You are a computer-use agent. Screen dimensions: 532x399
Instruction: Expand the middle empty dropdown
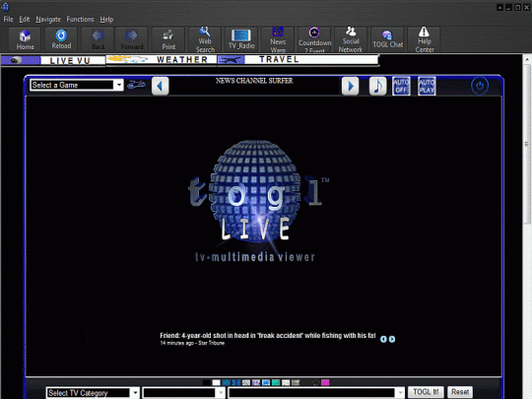pyautogui.click(x=183, y=393)
